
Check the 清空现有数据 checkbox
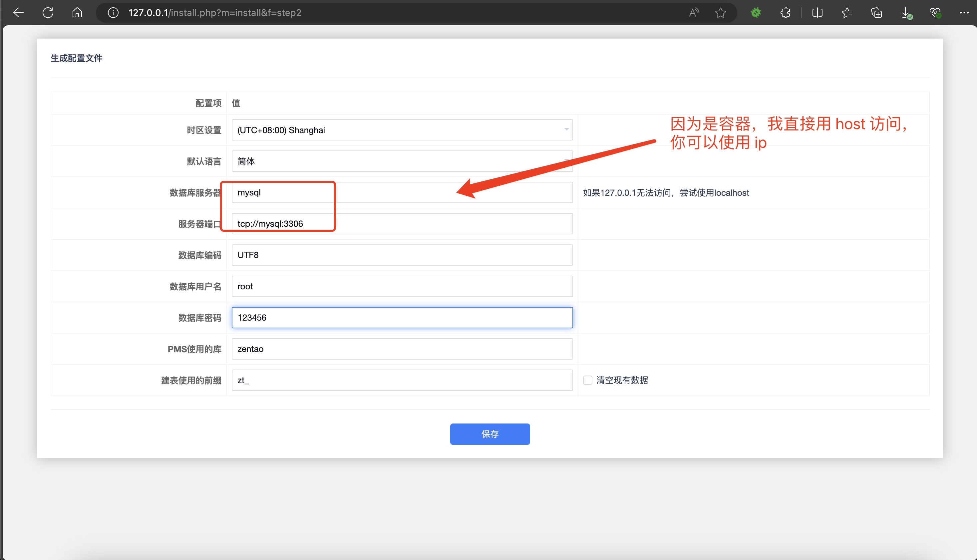coord(587,380)
